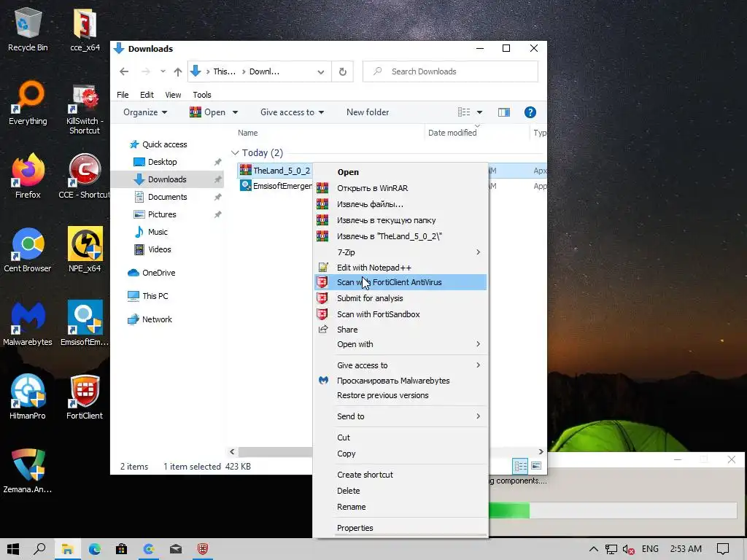The height and width of the screenshot is (560, 747).
Task: Select Downloads in the navigation pane
Action: (167, 179)
